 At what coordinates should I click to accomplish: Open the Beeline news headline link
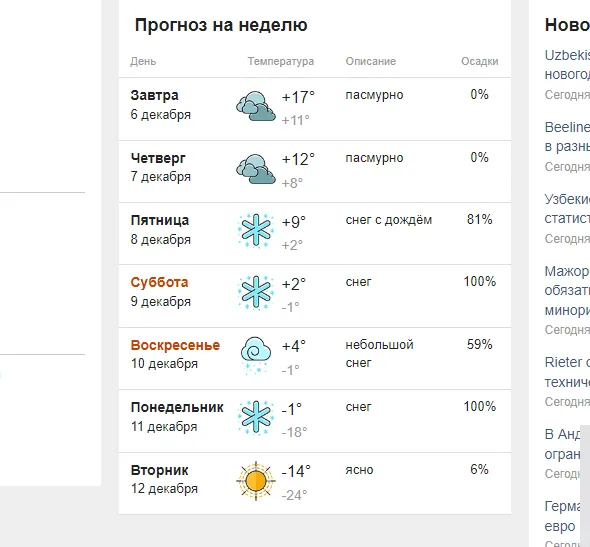tap(567, 137)
